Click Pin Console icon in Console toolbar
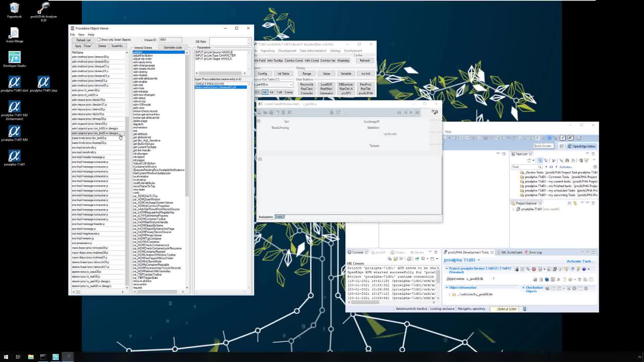644x362 pixels. coord(417,259)
